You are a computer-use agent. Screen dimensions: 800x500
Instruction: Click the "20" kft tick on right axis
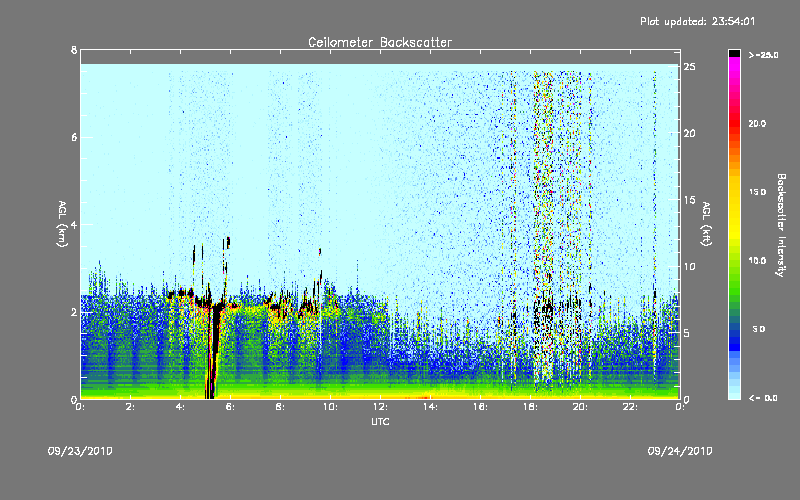pos(689,133)
